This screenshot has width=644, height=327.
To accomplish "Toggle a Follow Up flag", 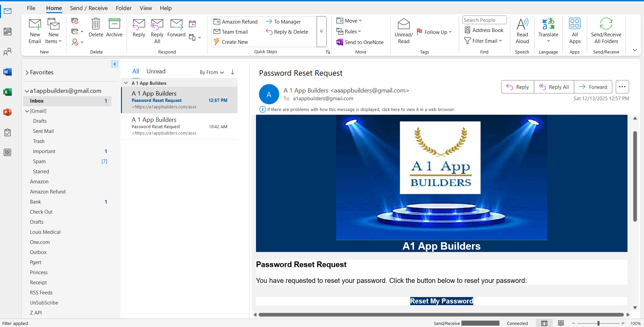I will (434, 32).
